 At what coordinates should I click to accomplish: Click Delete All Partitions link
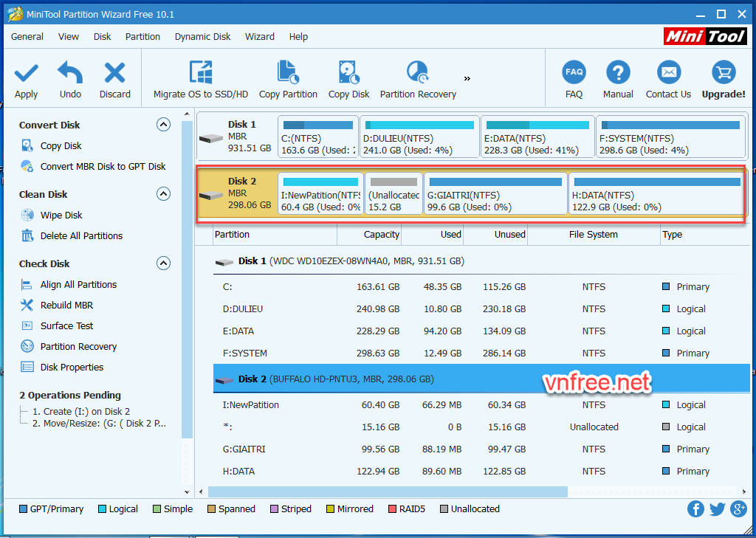coord(81,236)
